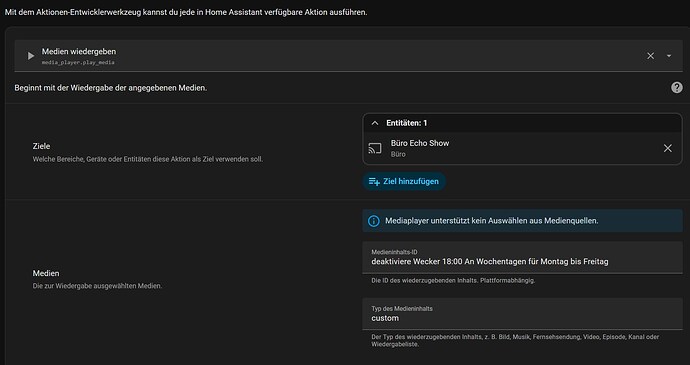
Task: Click the Typ des Medieninhalts field
Action: tap(522, 314)
